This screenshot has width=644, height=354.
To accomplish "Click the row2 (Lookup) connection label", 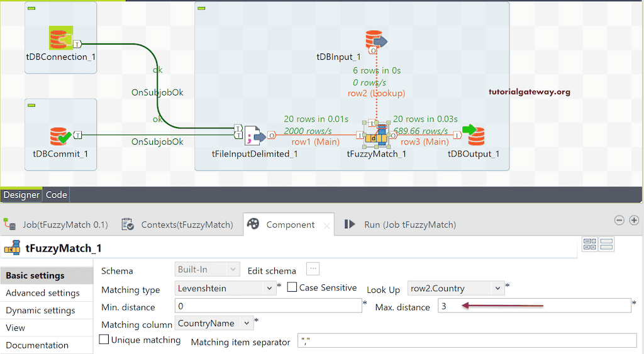I will coord(376,93).
